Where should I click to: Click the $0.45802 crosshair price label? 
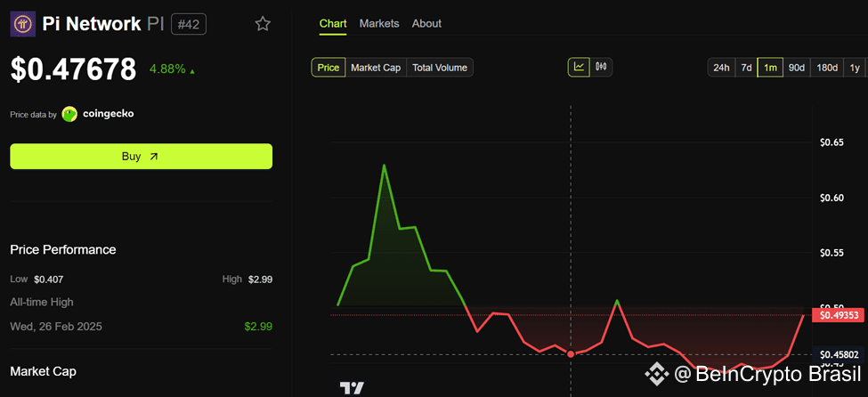[x=838, y=354]
